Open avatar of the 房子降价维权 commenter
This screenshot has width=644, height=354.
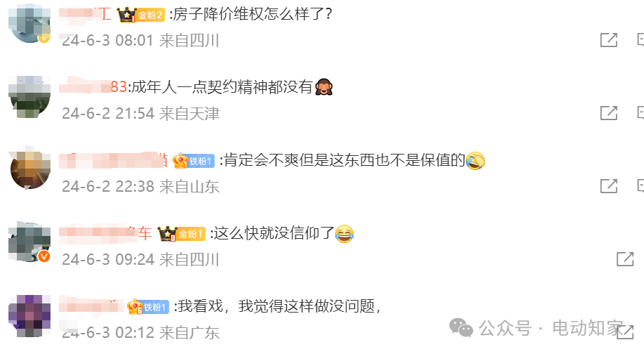(x=29, y=23)
